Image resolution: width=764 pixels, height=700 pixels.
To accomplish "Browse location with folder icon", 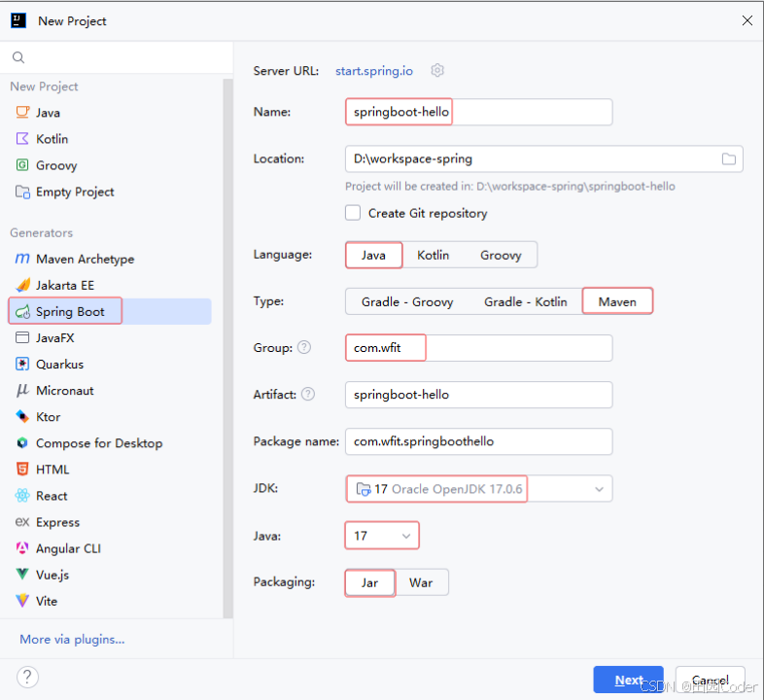I will [728, 158].
